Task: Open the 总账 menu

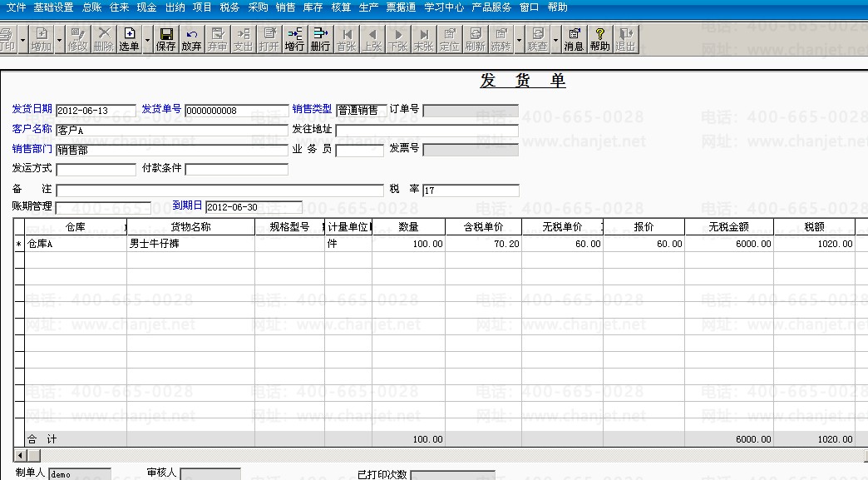Action: tap(92, 7)
